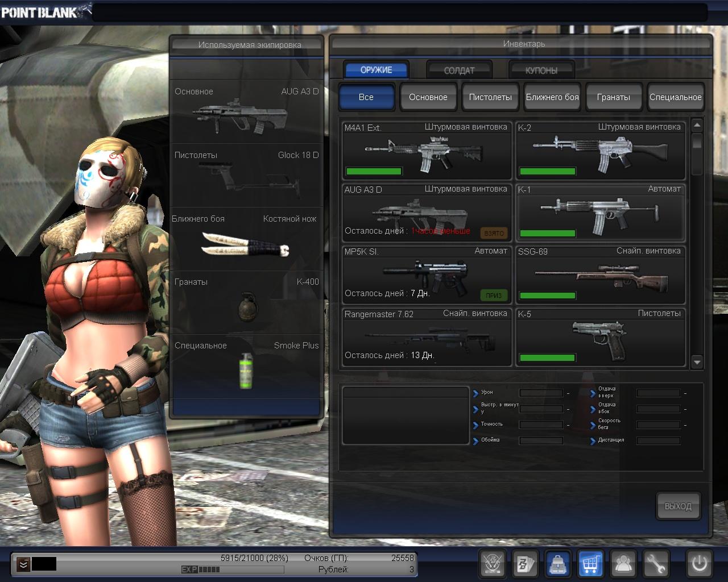The image size is (728, 582).
Task: Click the equipped Костяной нож slot
Action: [246, 239]
